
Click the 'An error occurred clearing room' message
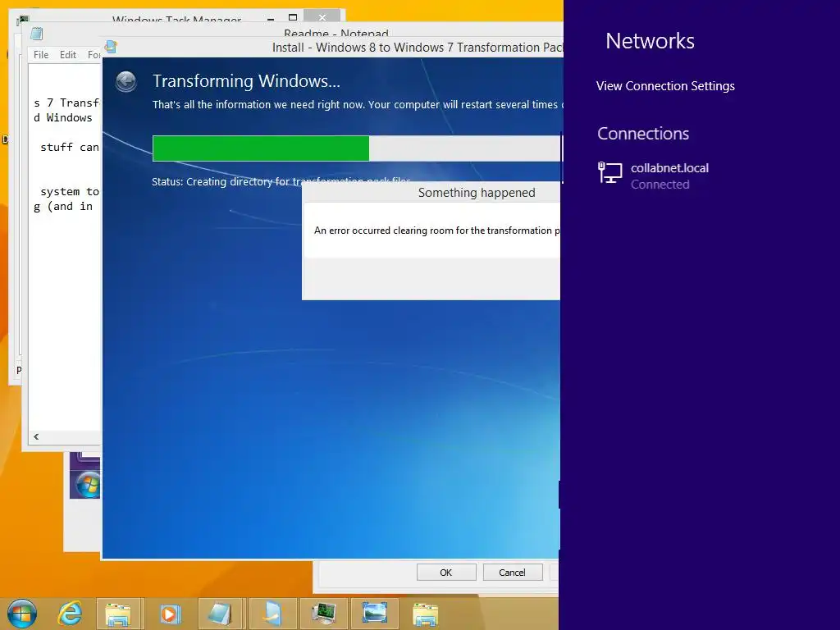tap(436, 231)
